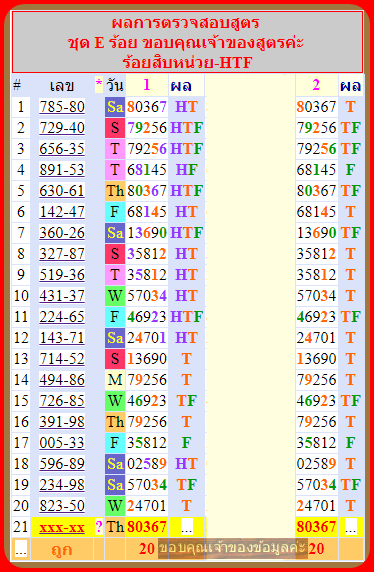Select column header 2 in pink
The image size is (374, 572).
[316, 85]
